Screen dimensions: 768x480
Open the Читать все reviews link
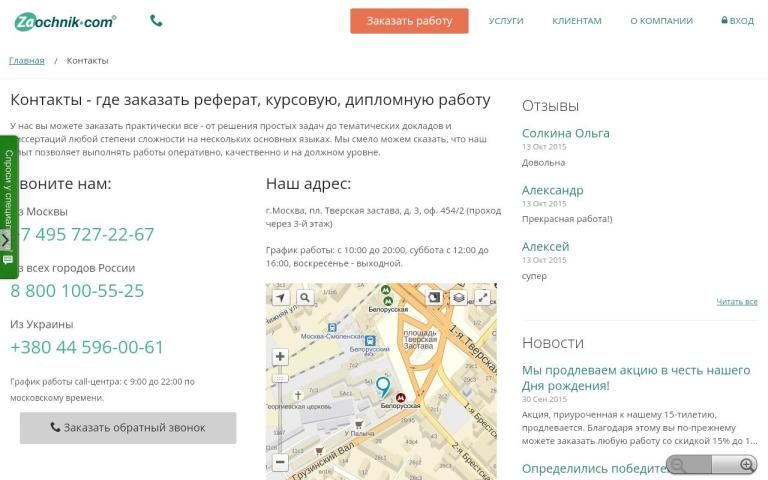[x=736, y=302]
